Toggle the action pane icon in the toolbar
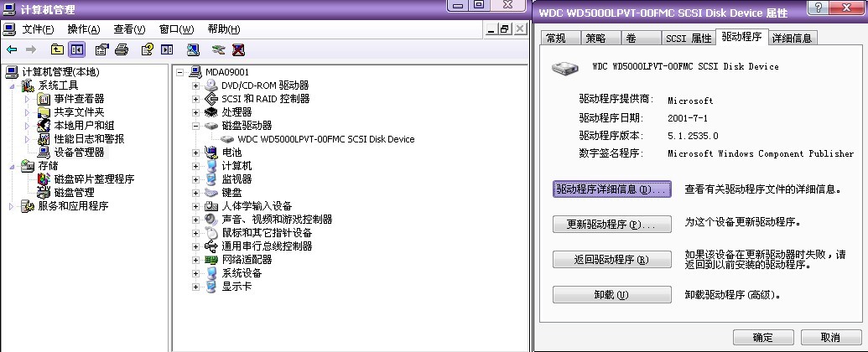The image size is (868, 352). point(167,49)
